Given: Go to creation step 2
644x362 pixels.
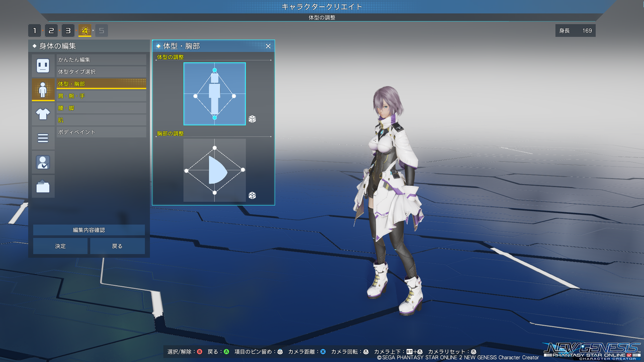Looking at the screenshot, I should pos(51,31).
